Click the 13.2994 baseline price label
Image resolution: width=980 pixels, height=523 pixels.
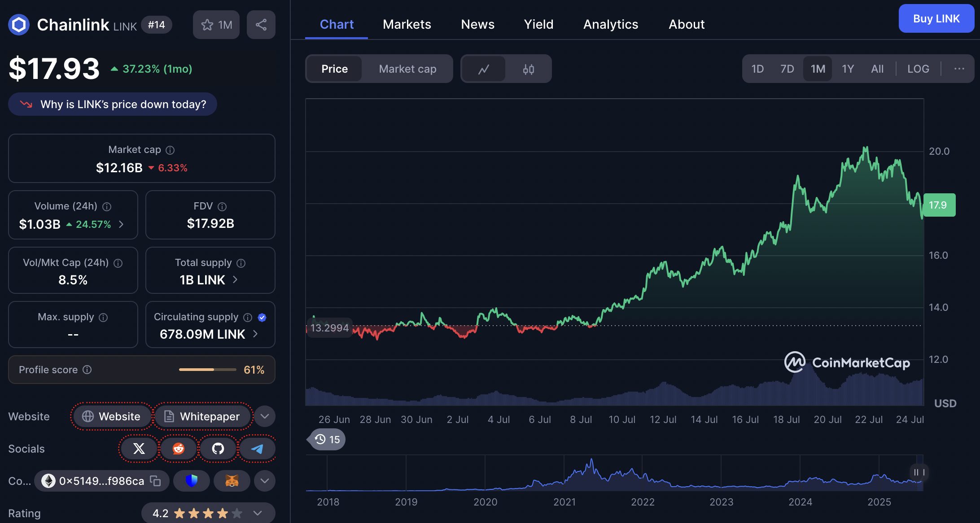pyautogui.click(x=329, y=328)
